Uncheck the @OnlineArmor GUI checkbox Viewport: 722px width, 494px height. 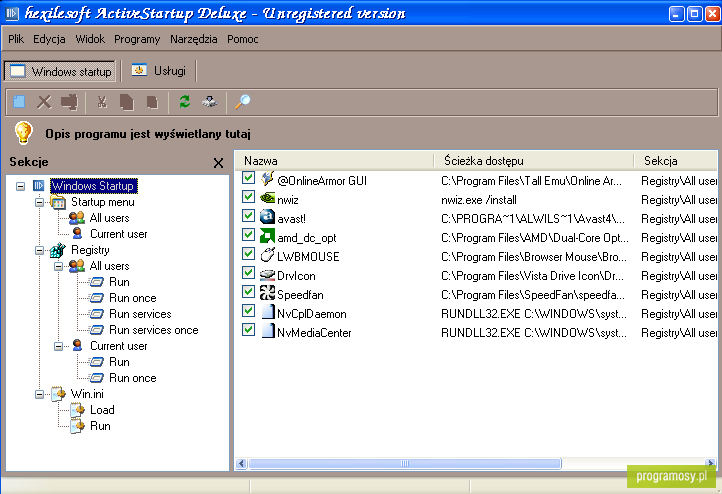pyautogui.click(x=249, y=178)
